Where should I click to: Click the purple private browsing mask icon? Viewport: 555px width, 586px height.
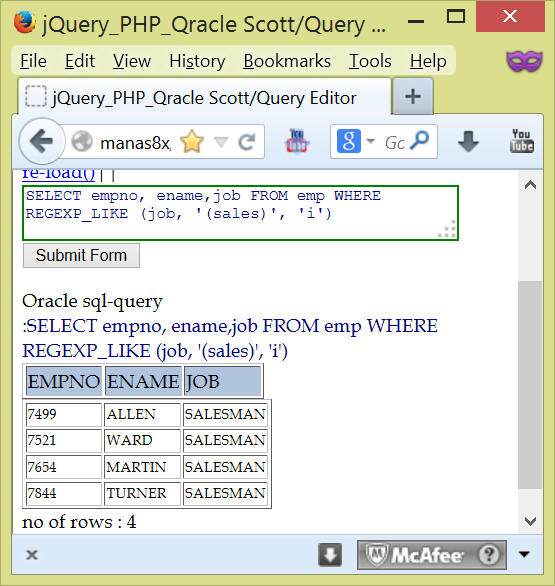(524, 61)
